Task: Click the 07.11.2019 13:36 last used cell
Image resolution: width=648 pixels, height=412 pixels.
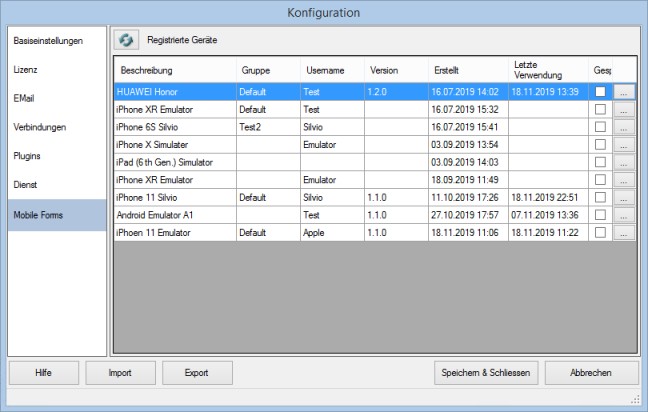Action: 548,215
